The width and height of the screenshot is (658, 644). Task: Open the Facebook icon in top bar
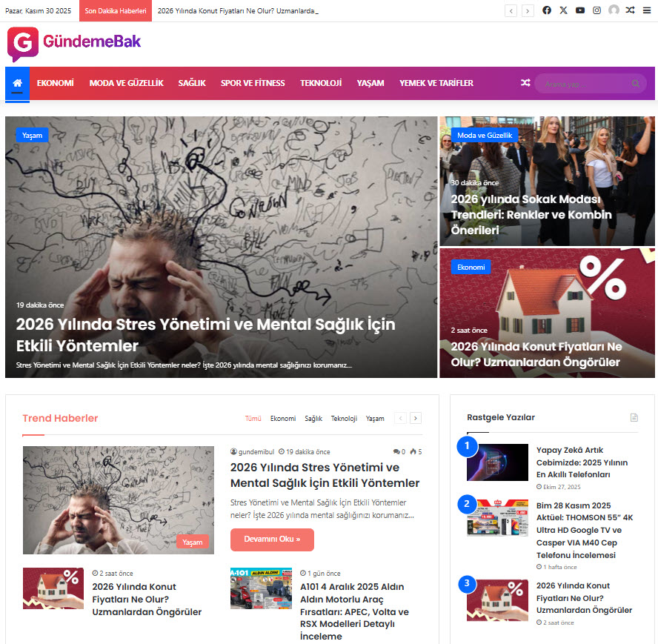[546, 10]
